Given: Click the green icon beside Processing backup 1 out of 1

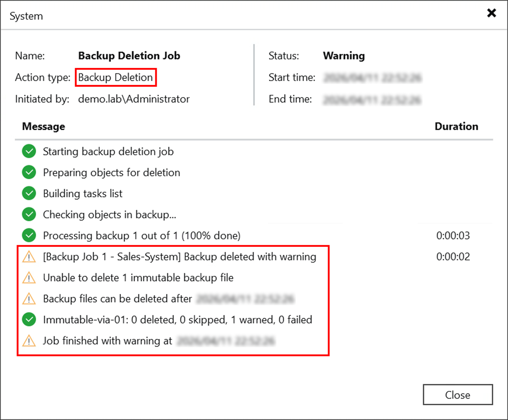Looking at the screenshot, I should [28, 235].
